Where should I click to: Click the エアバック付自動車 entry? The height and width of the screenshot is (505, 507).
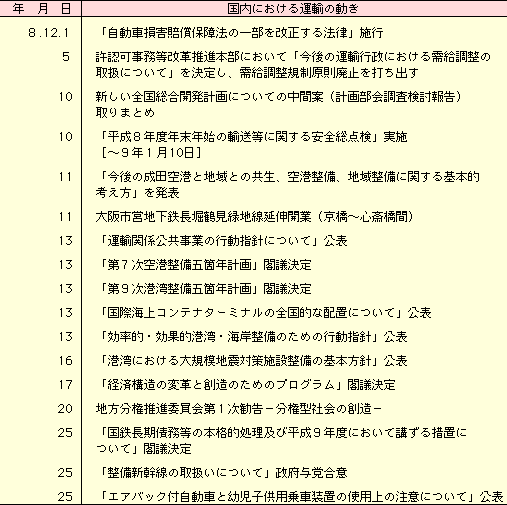tap(302, 497)
